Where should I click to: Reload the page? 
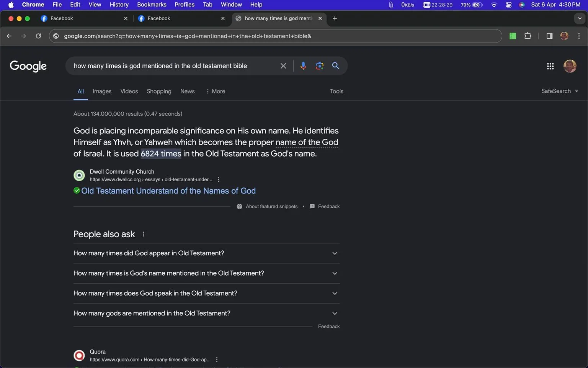[x=38, y=36]
